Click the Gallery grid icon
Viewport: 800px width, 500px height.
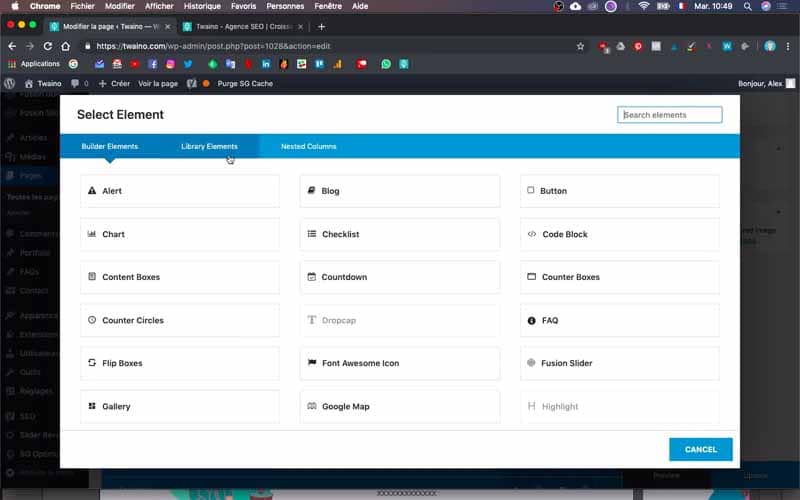pos(92,406)
